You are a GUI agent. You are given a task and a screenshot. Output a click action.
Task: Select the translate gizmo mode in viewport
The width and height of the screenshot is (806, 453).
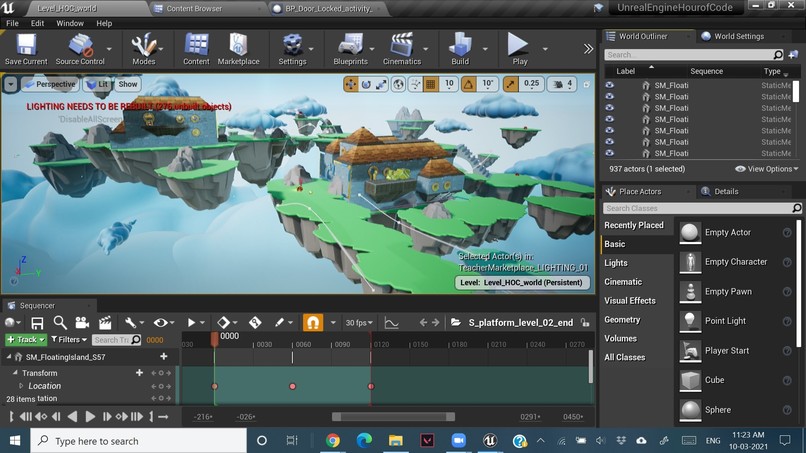click(x=351, y=84)
